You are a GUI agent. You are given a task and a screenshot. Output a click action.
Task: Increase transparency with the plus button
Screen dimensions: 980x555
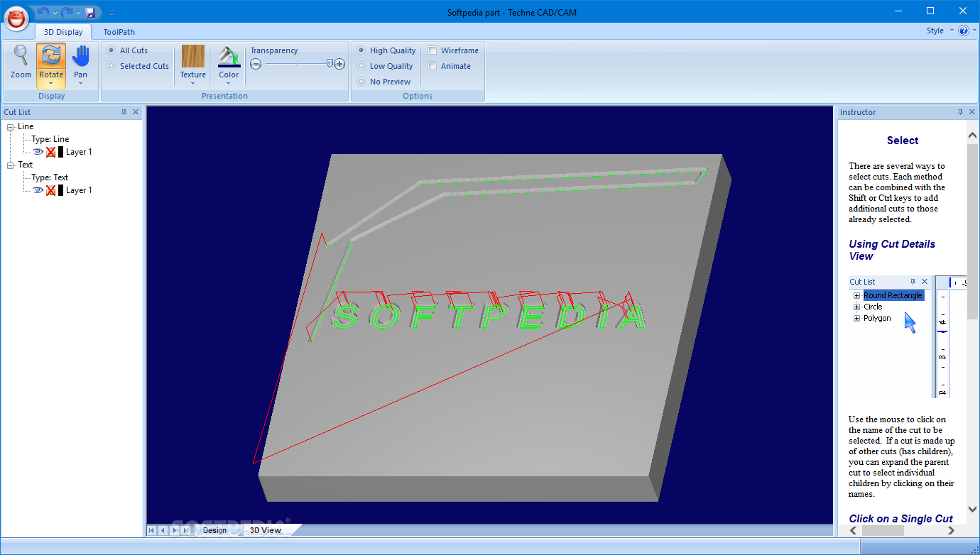point(339,64)
